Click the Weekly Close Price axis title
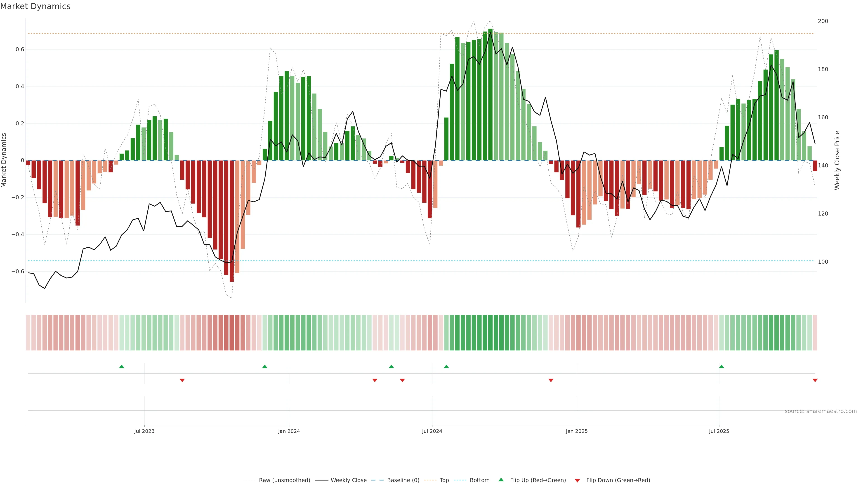Image resolution: width=868 pixels, height=488 pixels. pyautogui.click(x=837, y=160)
